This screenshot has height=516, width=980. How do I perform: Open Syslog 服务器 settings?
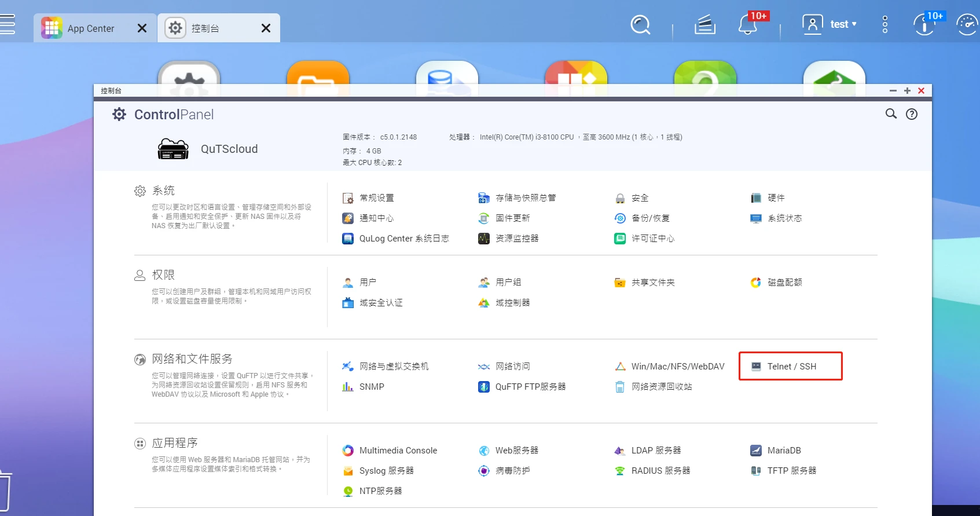click(378, 471)
